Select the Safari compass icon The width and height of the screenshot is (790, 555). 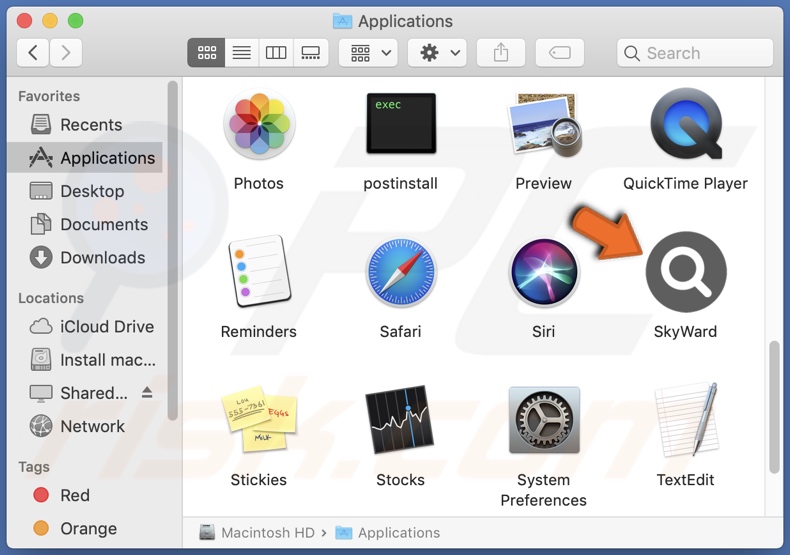coord(401,272)
